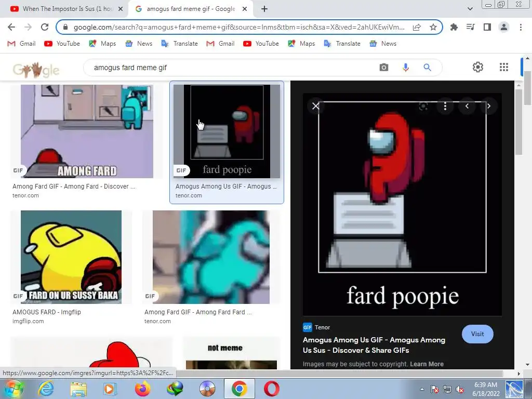
Task: Show hidden system tray icons arrow
Action: click(422, 389)
